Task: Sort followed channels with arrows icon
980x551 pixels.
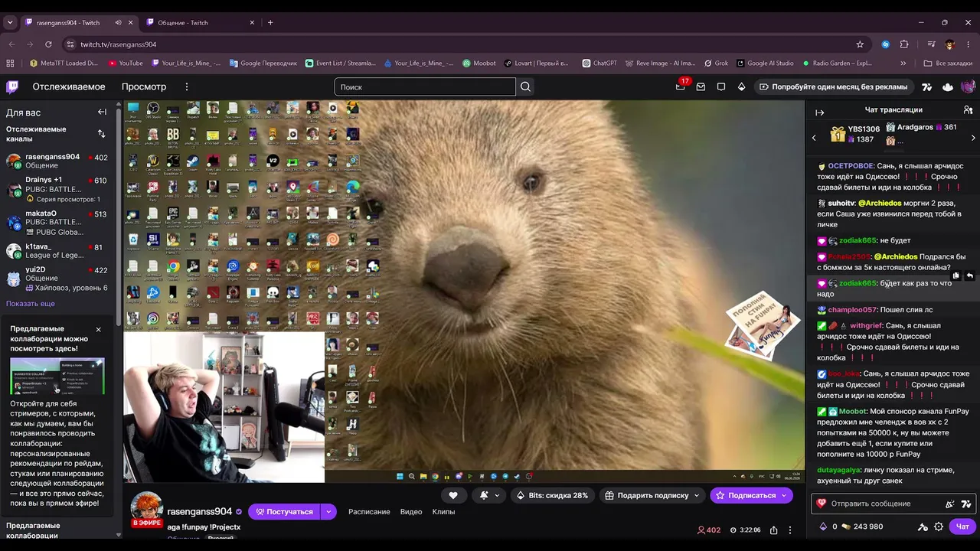Action: coord(101,134)
